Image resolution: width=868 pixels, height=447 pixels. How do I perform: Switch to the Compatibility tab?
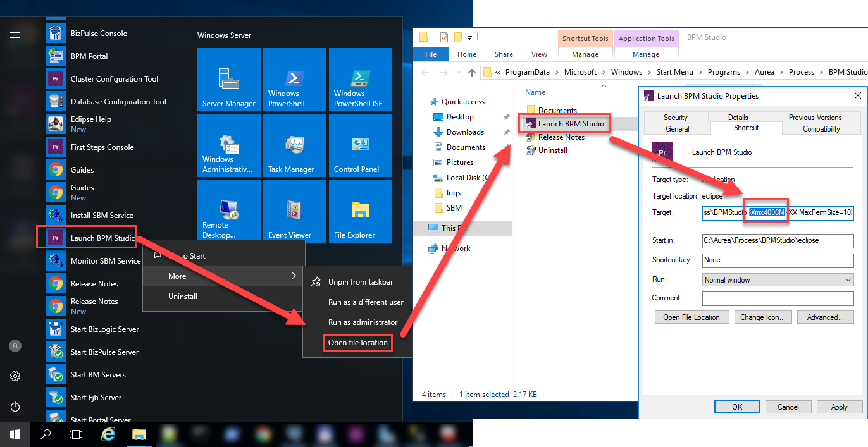pyautogui.click(x=821, y=128)
